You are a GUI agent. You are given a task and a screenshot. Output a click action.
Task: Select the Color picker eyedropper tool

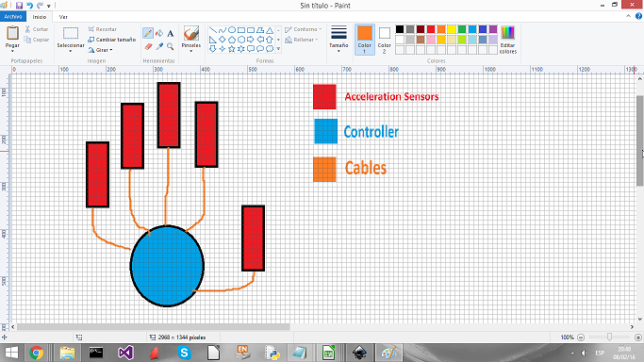point(159,46)
